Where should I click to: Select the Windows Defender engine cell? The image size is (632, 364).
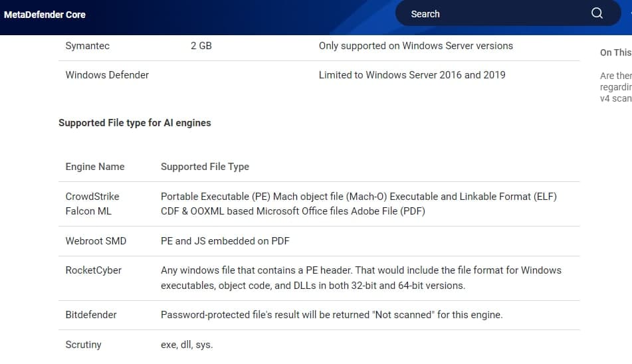[x=107, y=75]
